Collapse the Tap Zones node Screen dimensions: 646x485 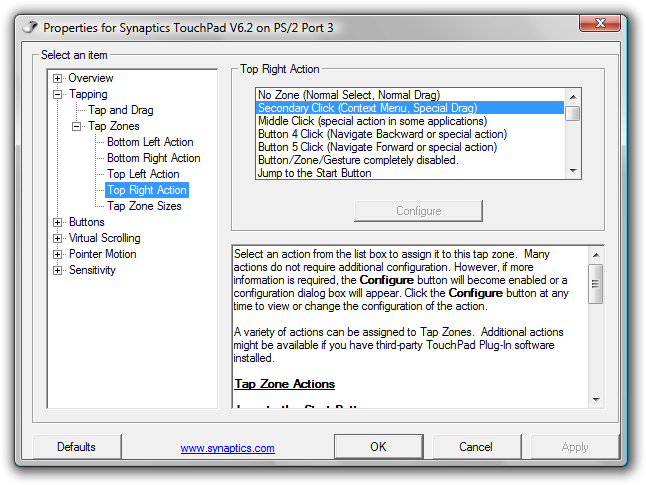77,126
